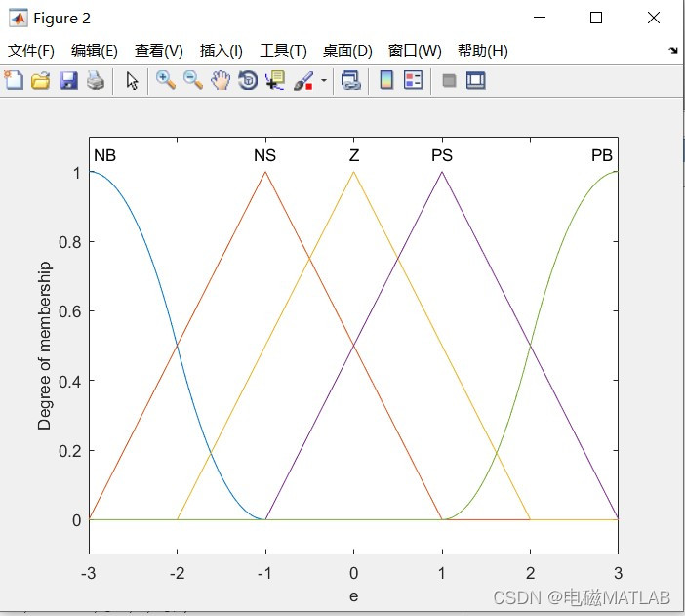685x616 pixels.
Task: Click the PB membership label
Action: click(602, 155)
